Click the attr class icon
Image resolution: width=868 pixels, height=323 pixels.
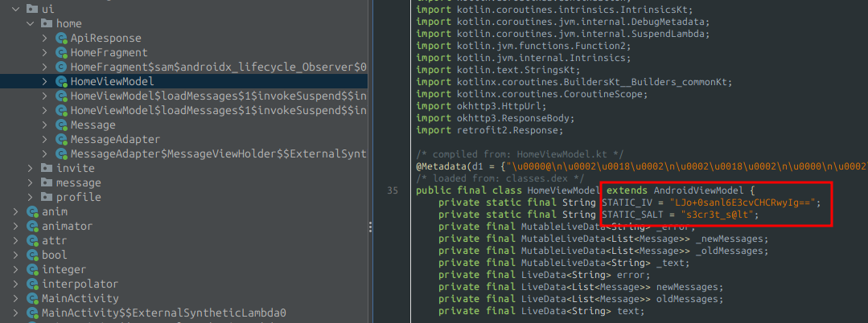(x=32, y=240)
